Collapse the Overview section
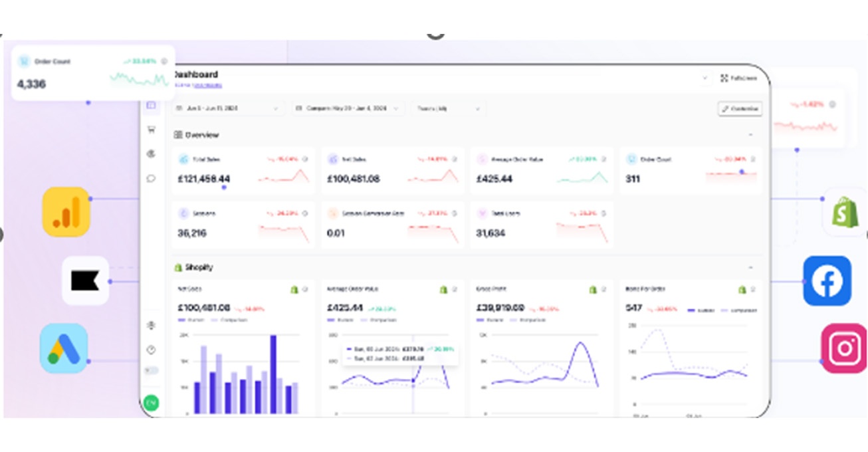Viewport: 868px width, 452px height. tap(751, 135)
